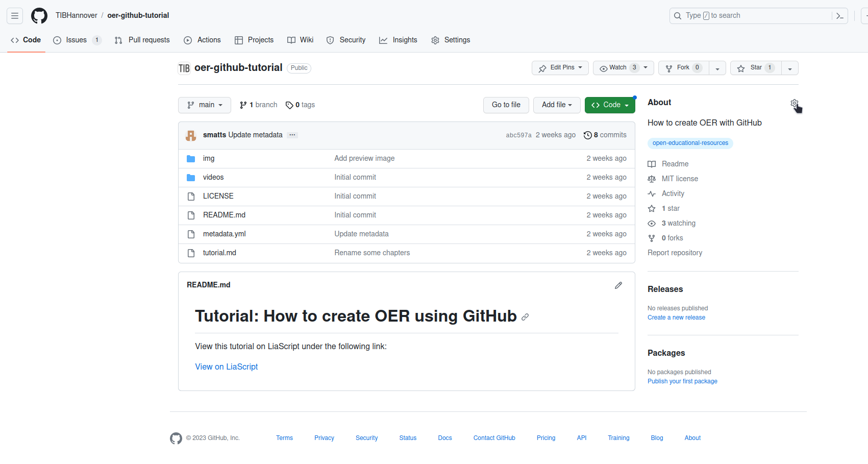
Task: Open the hamburger navigation menu
Action: [x=15, y=16]
